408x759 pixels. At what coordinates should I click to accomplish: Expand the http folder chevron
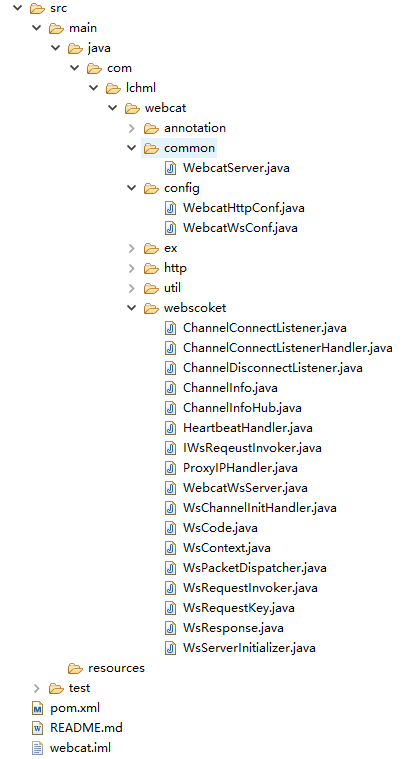click(132, 268)
